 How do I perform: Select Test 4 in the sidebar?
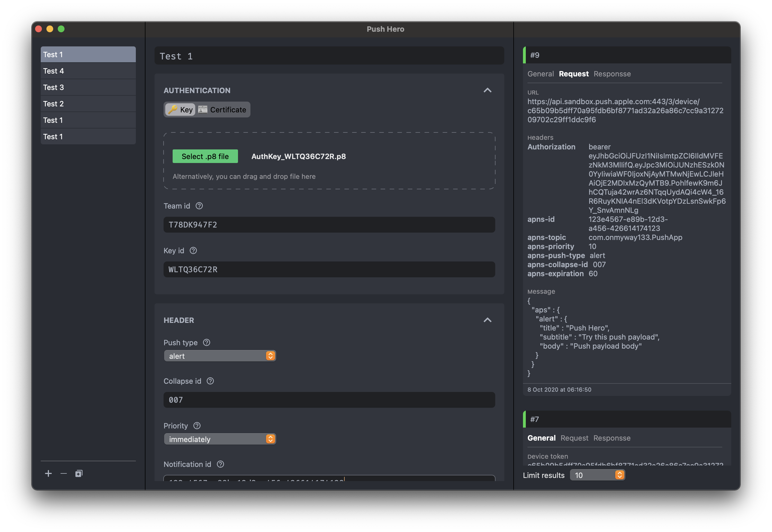click(x=88, y=71)
